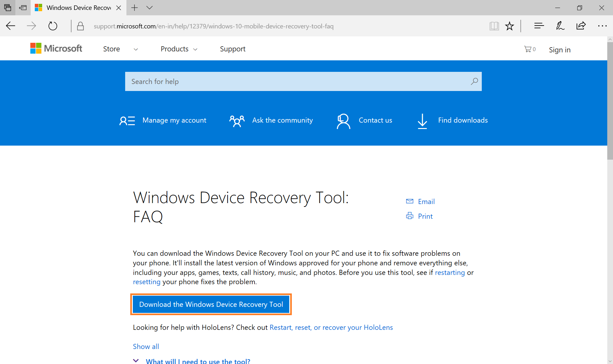Open the Hub favorites list icon
This screenshot has height=364, width=613.
(539, 26)
